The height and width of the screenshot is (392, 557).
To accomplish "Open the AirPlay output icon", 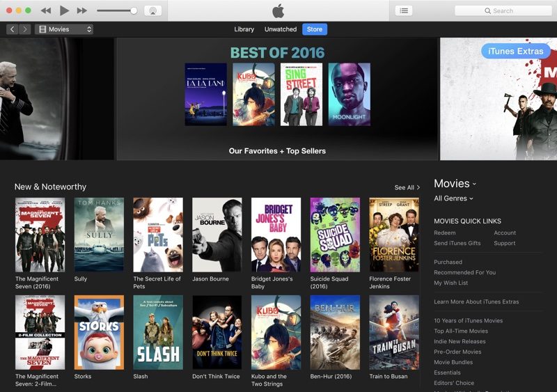I will [152, 10].
